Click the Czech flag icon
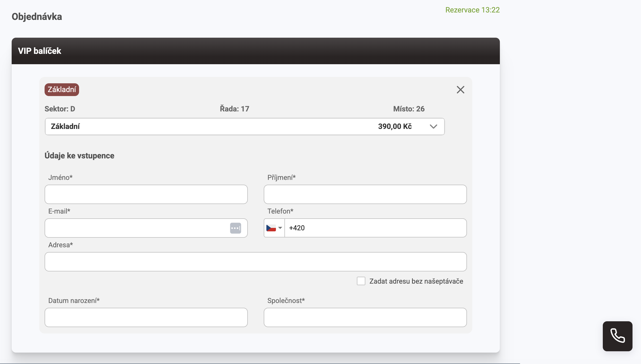The width and height of the screenshot is (641, 364). click(x=271, y=228)
